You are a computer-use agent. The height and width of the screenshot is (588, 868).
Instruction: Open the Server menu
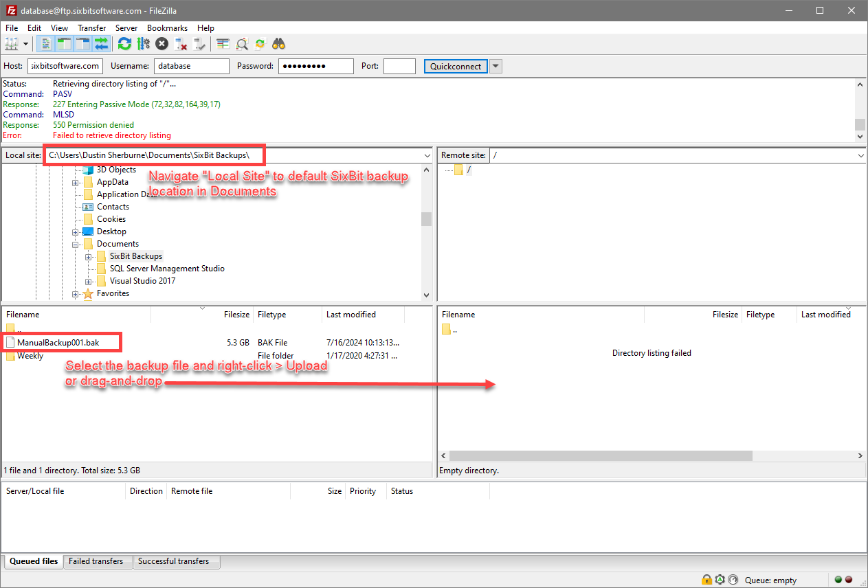(x=126, y=28)
